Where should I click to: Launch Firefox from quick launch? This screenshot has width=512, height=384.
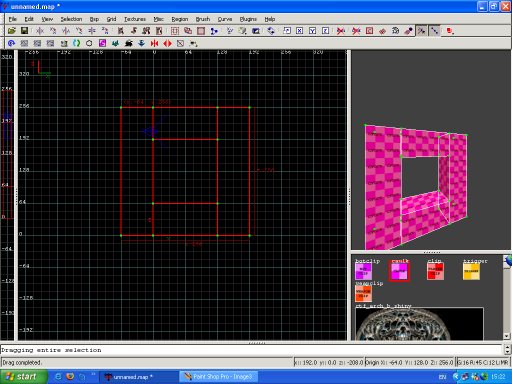70,377
